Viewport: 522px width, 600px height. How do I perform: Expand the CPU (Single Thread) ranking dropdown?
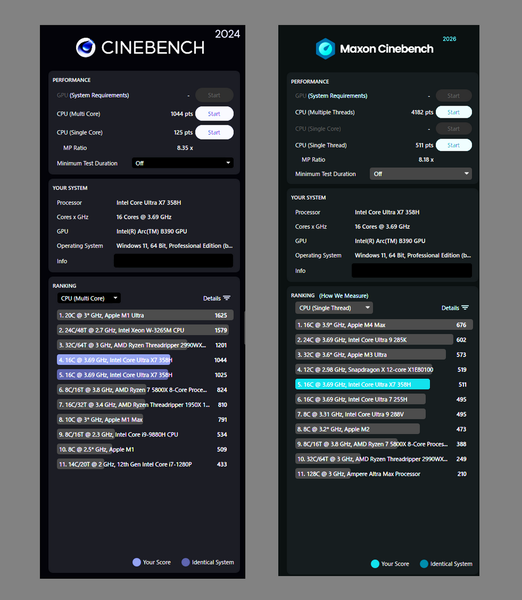coord(334,308)
